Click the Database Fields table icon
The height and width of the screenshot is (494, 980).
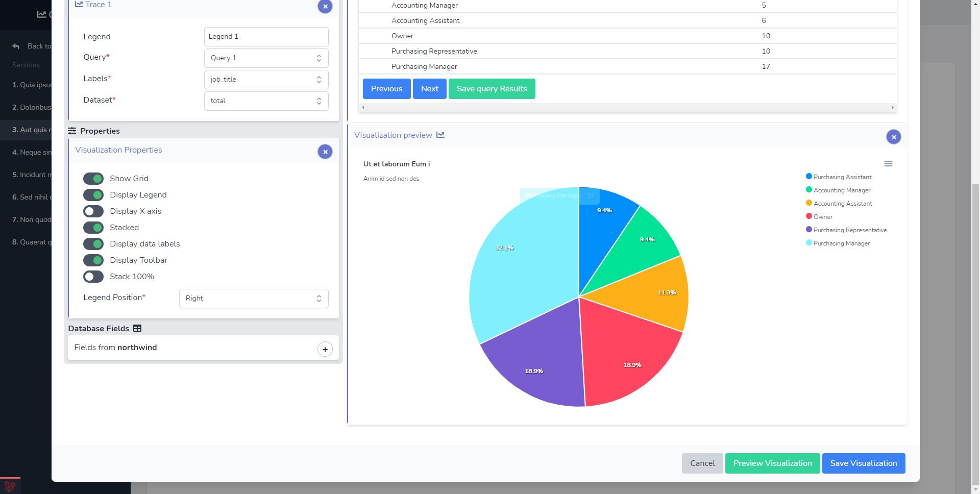137,329
